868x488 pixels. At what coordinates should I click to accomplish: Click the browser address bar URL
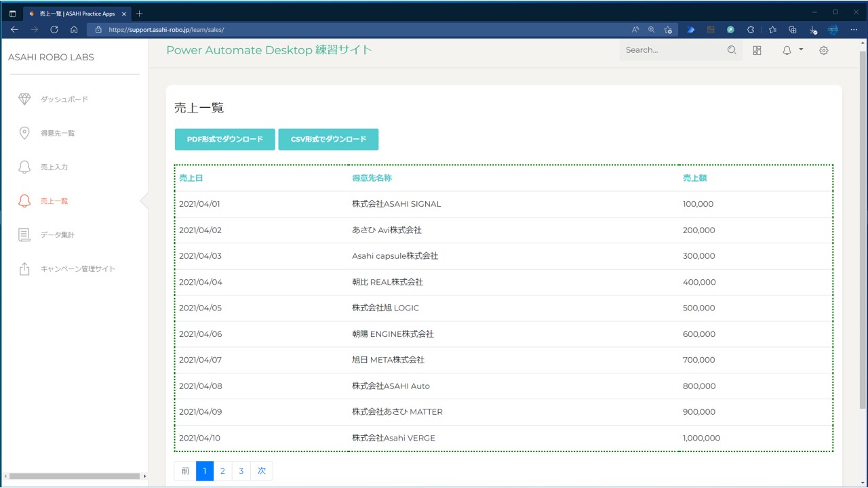point(166,30)
